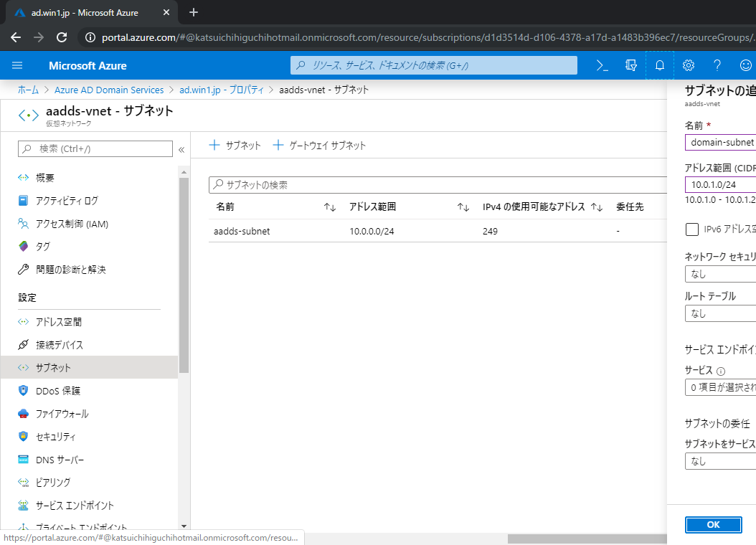Screen dimensions: 756x545
Task: Go to ad.win1.jp - プロパティ breadcrumb
Action: tap(222, 90)
